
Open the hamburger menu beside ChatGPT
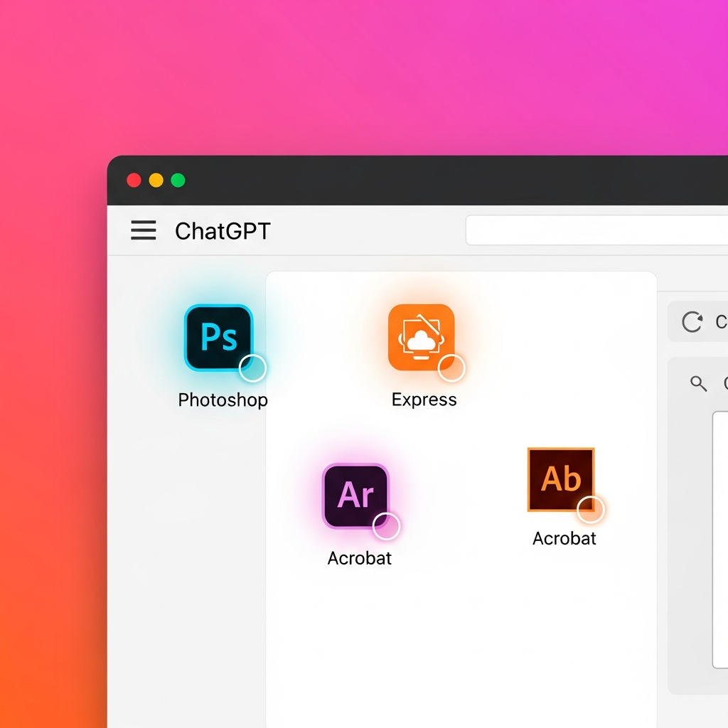click(143, 230)
